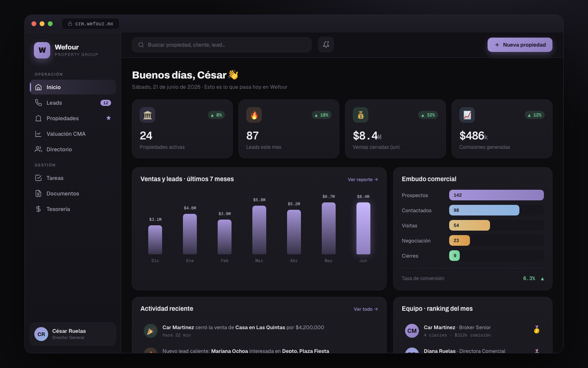Click the lock icon in address bar
The height and width of the screenshot is (368, 588).
click(x=70, y=24)
